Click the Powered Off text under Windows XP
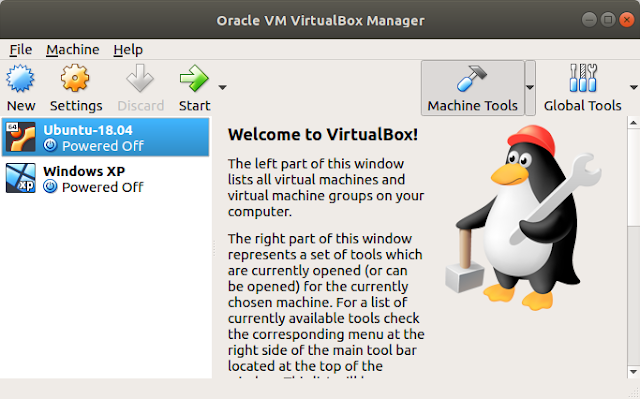This screenshot has width=640, height=399. point(102,187)
